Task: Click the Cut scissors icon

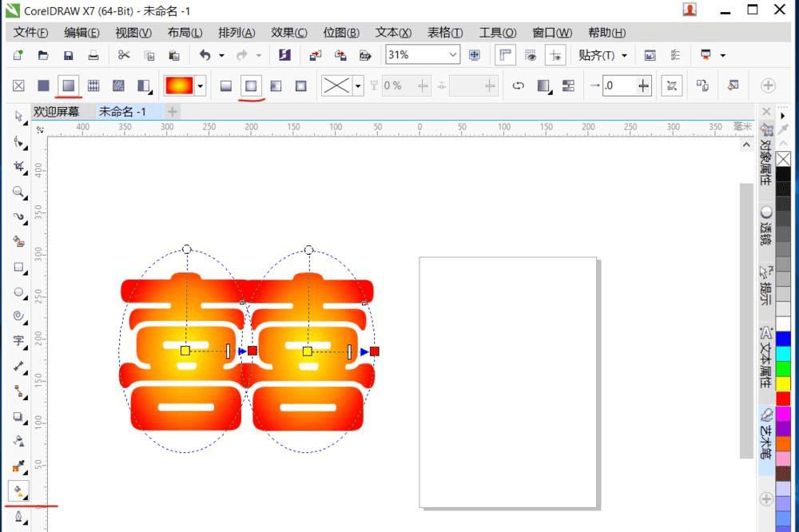Action: click(x=124, y=55)
